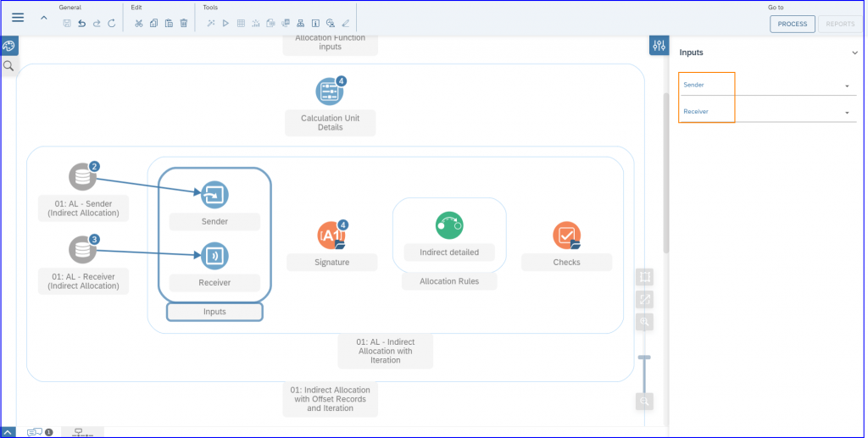
Task: Select the Signature node icon
Action: pyautogui.click(x=331, y=236)
